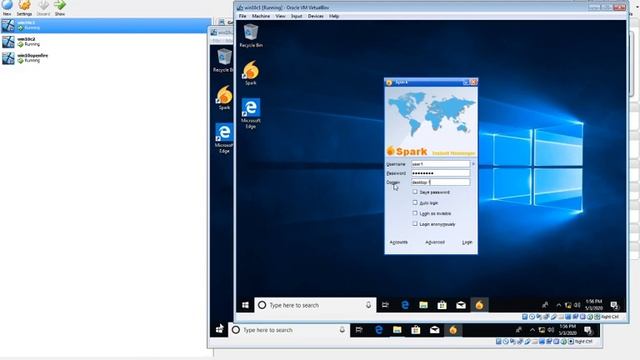Click the search box in front VM taskbar

coord(315,305)
